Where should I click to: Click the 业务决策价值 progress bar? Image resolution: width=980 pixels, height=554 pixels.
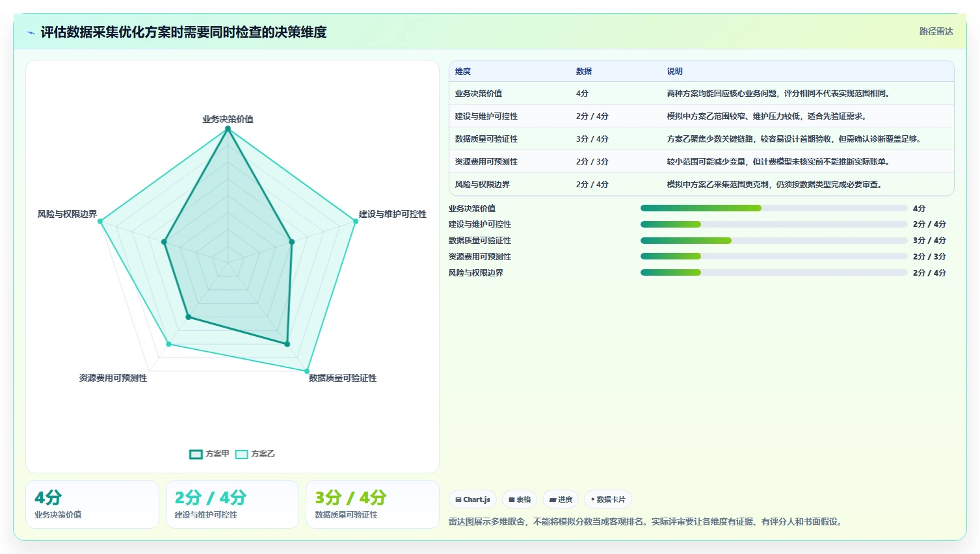(x=774, y=208)
